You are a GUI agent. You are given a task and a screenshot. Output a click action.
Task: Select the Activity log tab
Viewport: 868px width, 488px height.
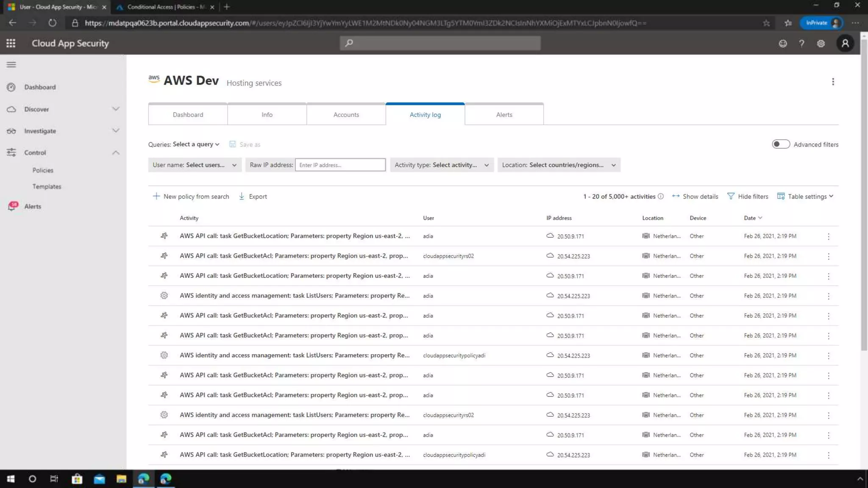tap(425, 114)
